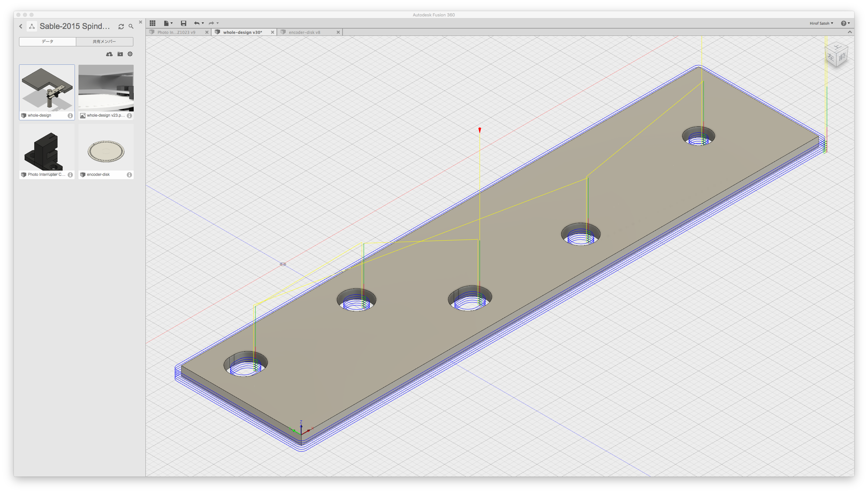Switch to the encoder-disk v8 tab
This screenshot has height=493, width=868.
304,32
